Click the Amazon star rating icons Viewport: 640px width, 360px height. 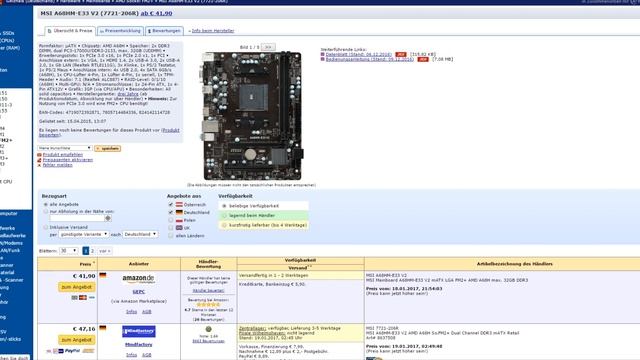coord(208,305)
